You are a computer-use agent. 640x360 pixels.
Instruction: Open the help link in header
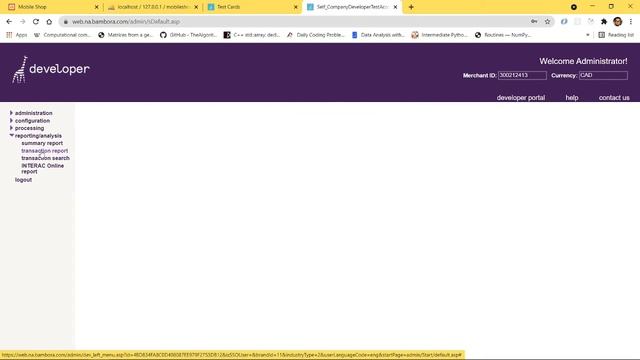[x=571, y=98]
